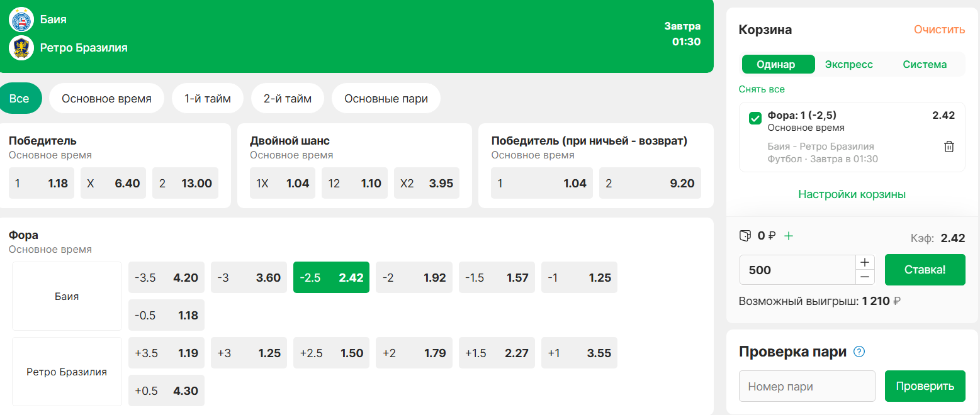Image resolution: width=980 pixels, height=415 pixels.
Task: Uncheck the Фора: 1 (-2,5) bet checkbox
Action: (755, 118)
